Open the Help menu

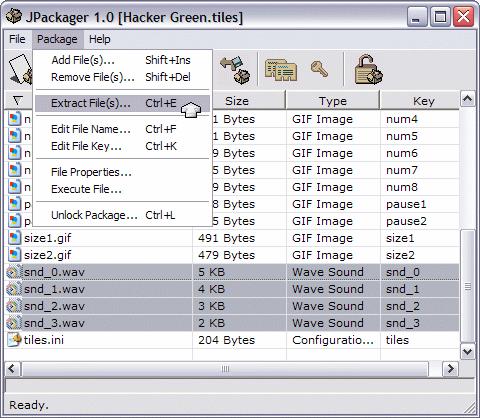[99, 39]
